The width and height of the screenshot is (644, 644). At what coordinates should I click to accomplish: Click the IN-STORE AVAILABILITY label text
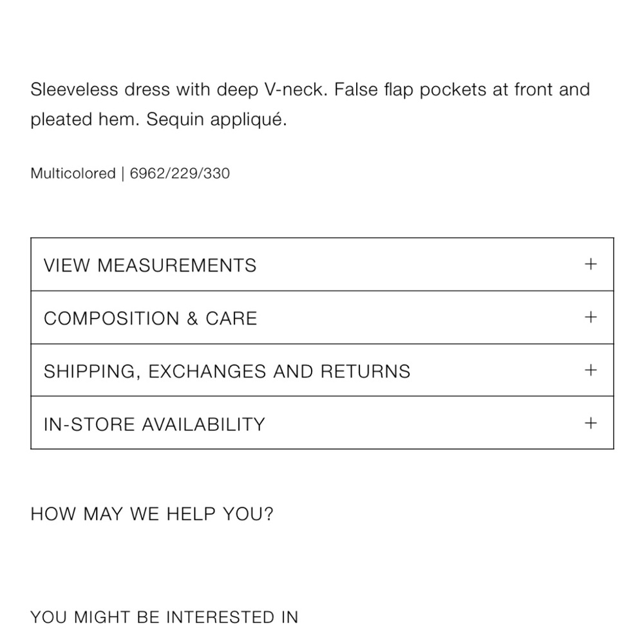[155, 424]
